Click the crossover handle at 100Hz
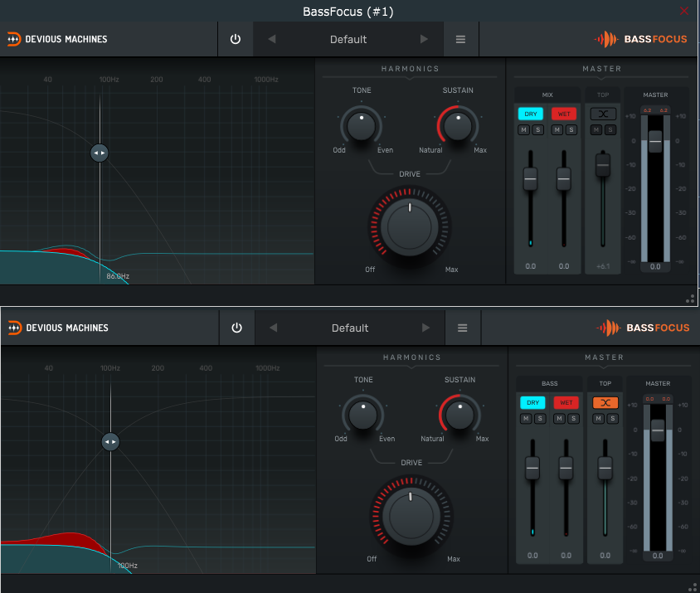The width and height of the screenshot is (700, 593). coord(110,441)
